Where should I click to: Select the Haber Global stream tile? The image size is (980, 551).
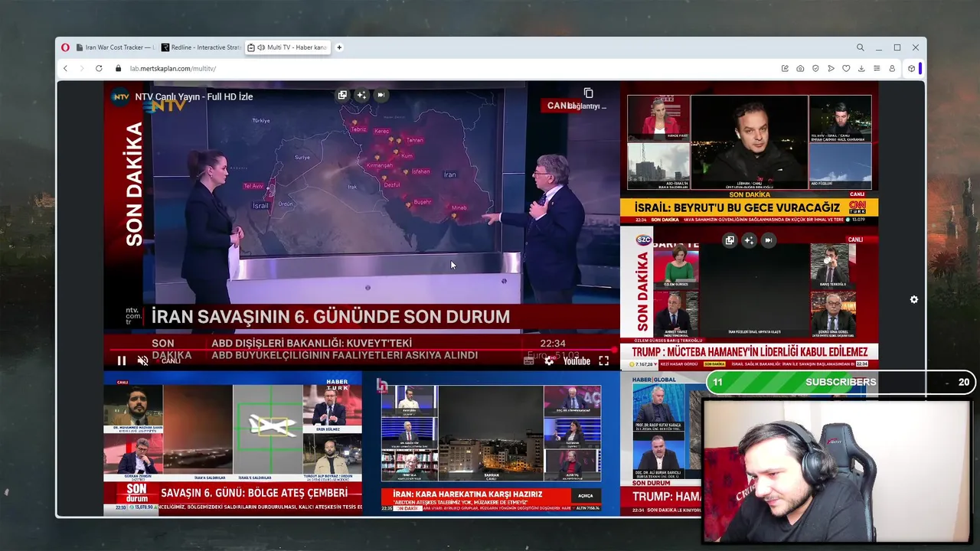(x=663, y=444)
